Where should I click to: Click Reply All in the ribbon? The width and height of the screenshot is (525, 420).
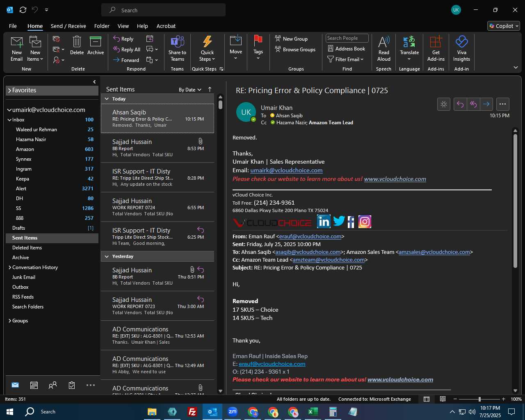(x=127, y=49)
